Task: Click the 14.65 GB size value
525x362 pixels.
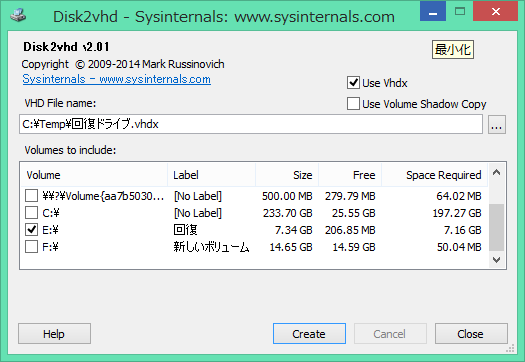Action: pyautogui.click(x=291, y=247)
